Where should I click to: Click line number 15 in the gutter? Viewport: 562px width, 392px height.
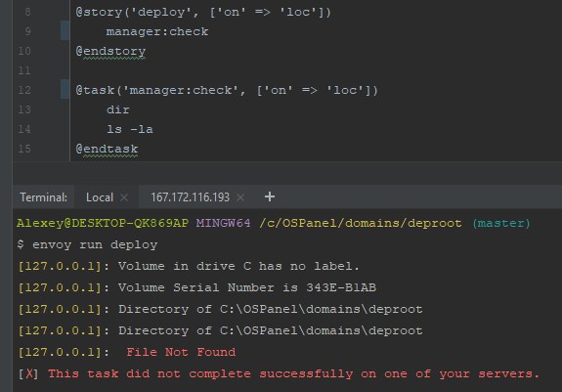(24, 149)
